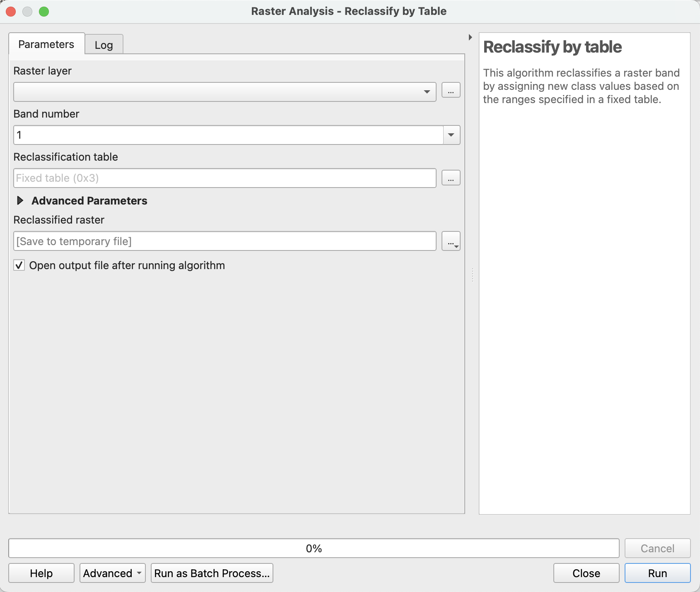Open Reclassified raster output options button
This screenshot has height=592, width=700.
pos(451,241)
